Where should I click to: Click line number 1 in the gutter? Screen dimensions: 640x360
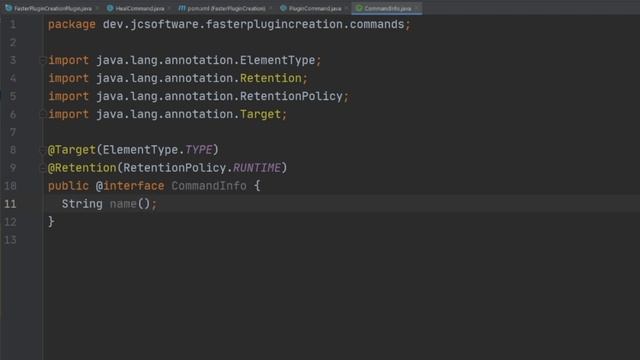pos(13,24)
